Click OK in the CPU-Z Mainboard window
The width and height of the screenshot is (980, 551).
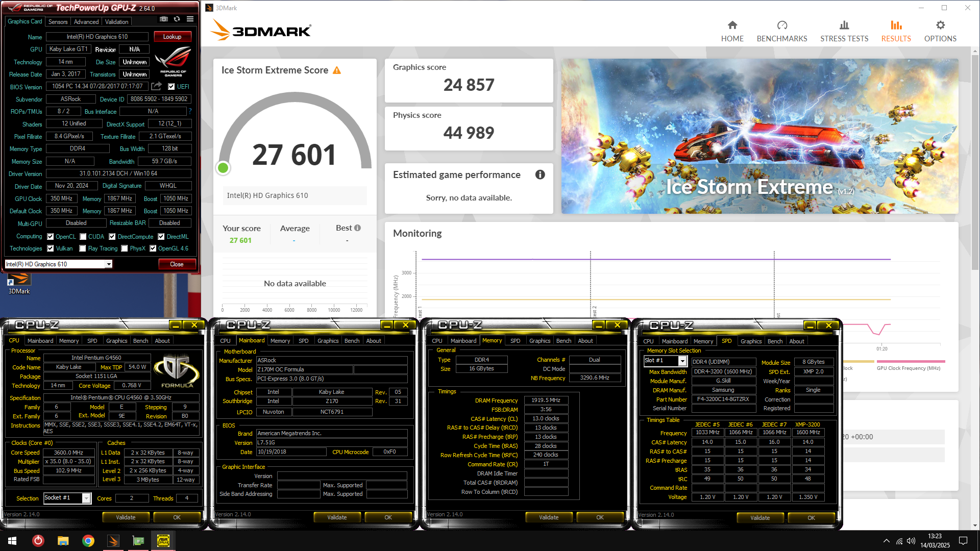(388, 517)
